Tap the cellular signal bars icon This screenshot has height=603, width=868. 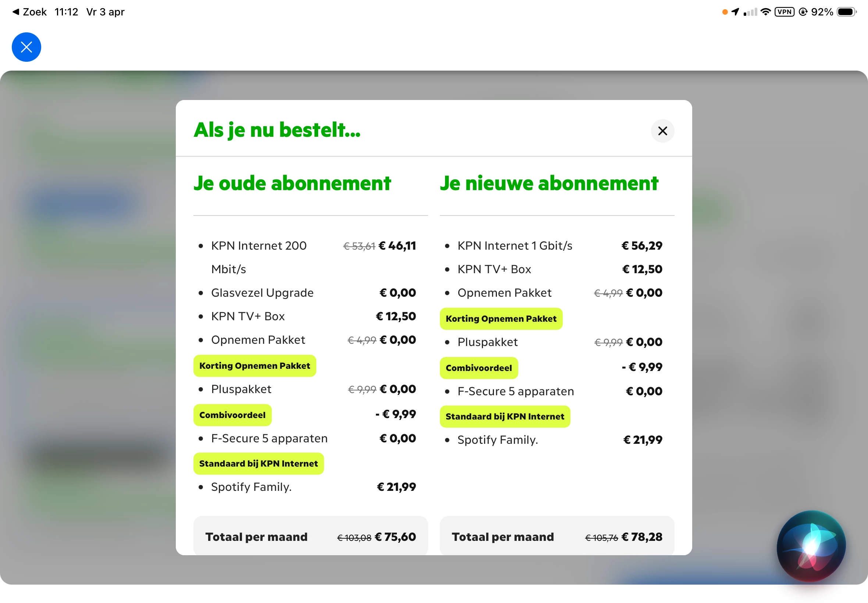click(750, 12)
